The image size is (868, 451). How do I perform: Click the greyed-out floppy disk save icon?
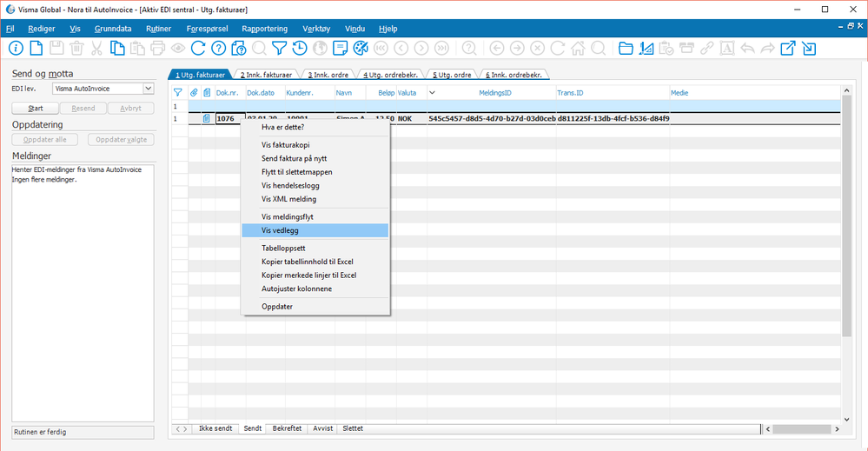pyautogui.click(x=56, y=49)
